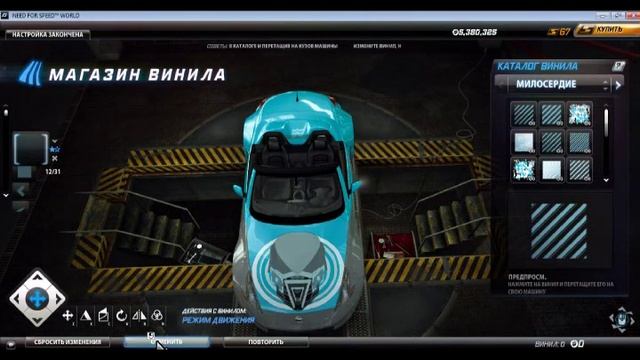This screenshot has height=360, width=640.
Task: Click the КУПИТЬ boost button
Action: (x=607, y=30)
